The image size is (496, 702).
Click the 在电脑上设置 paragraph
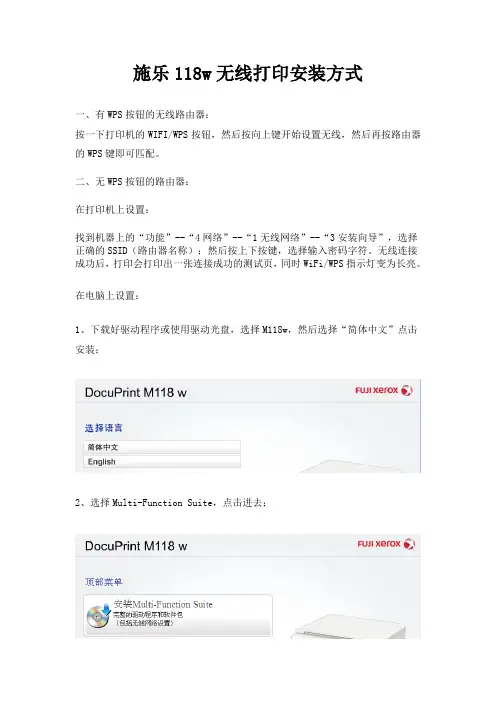(107, 295)
